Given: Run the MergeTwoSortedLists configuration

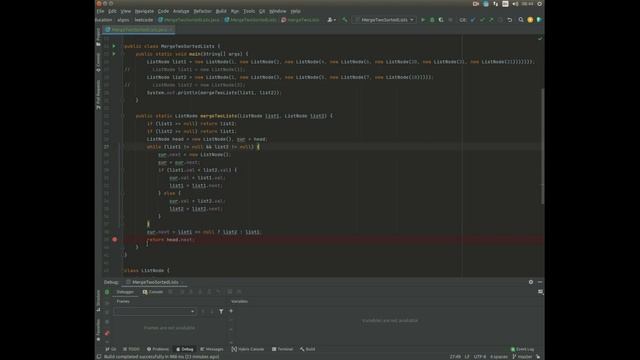Looking at the screenshot, I should click(423, 20).
